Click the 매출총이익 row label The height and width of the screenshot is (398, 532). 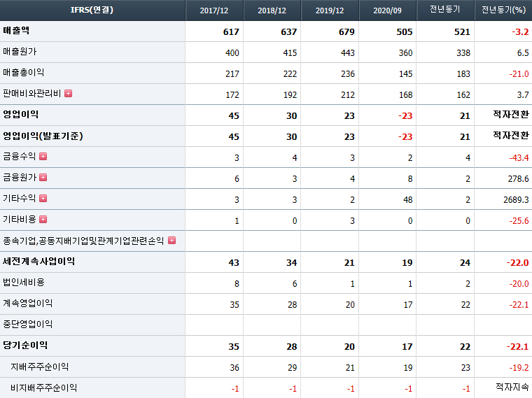click(23, 73)
